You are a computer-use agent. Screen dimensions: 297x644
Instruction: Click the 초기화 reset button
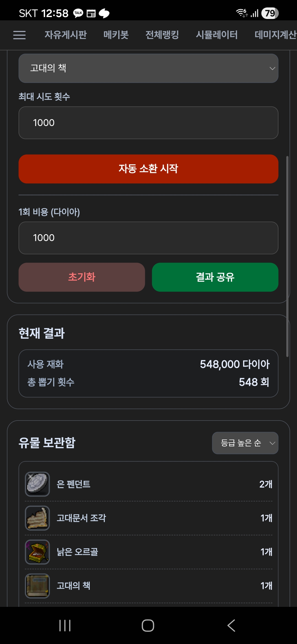(x=82, y=277)
